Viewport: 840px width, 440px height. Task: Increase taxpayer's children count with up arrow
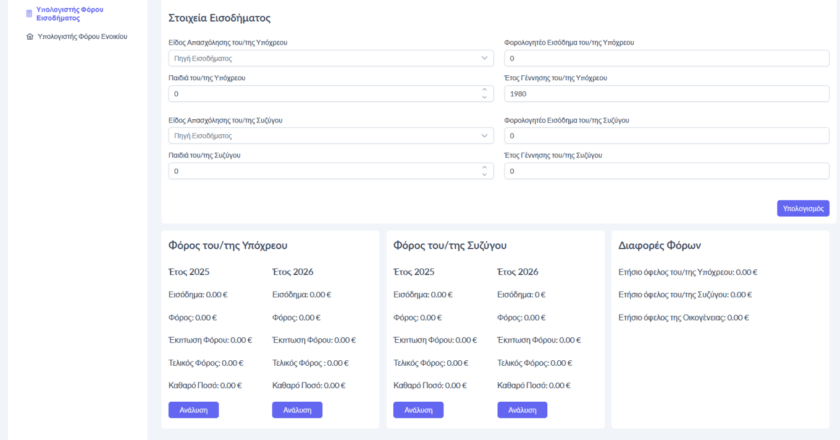coord(485,90)
